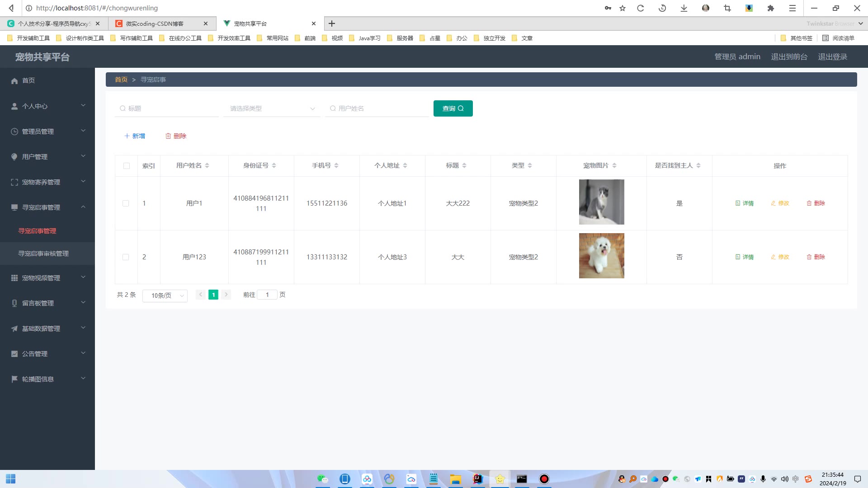Click the pagination next-page arrow
This screenshot has width=868, height=488.
coord(226,295)
